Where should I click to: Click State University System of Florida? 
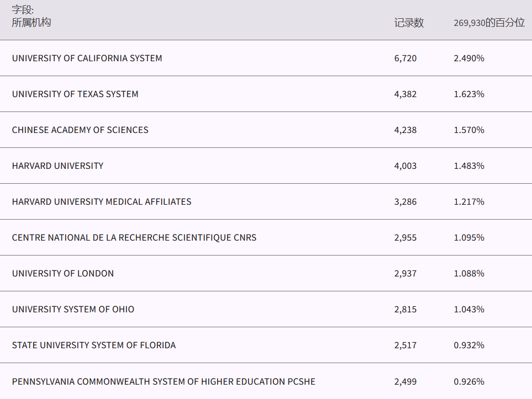coord(94,345)
